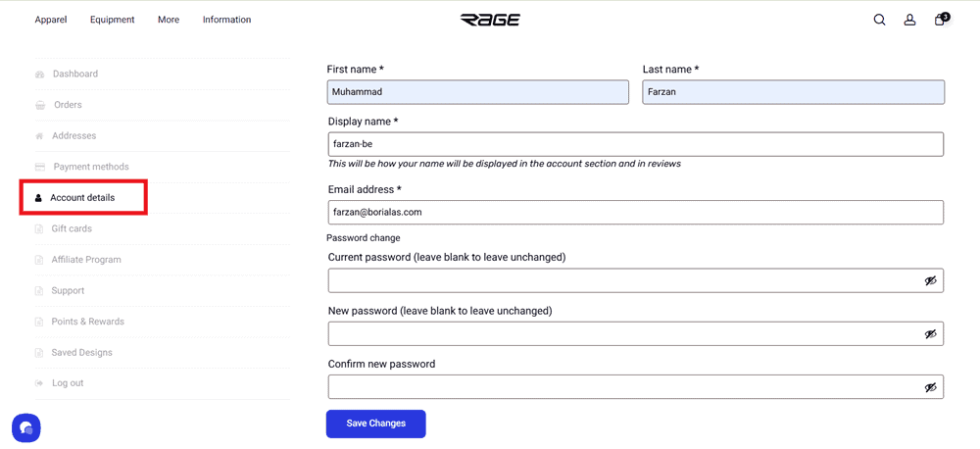Expand the More menu
This screenshot has width=980, height=449.
coord(169,20)
